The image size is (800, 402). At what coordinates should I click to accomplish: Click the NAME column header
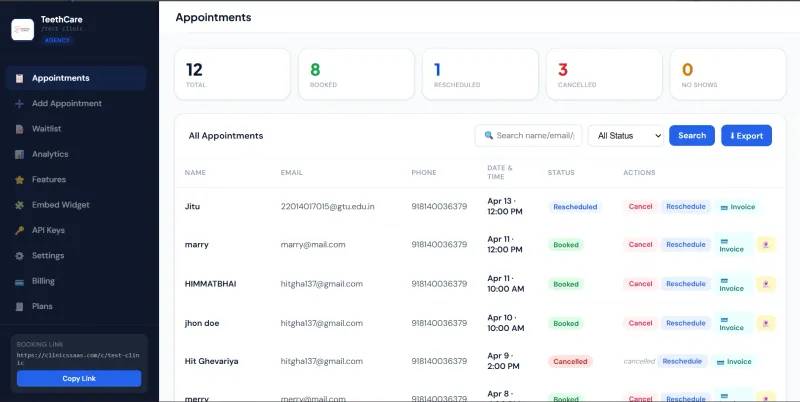195,172
